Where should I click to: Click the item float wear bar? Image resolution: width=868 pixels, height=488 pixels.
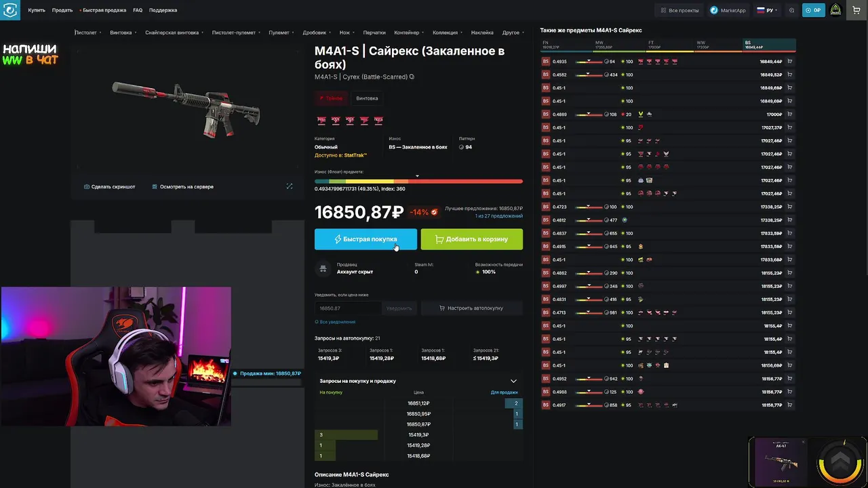418,181
